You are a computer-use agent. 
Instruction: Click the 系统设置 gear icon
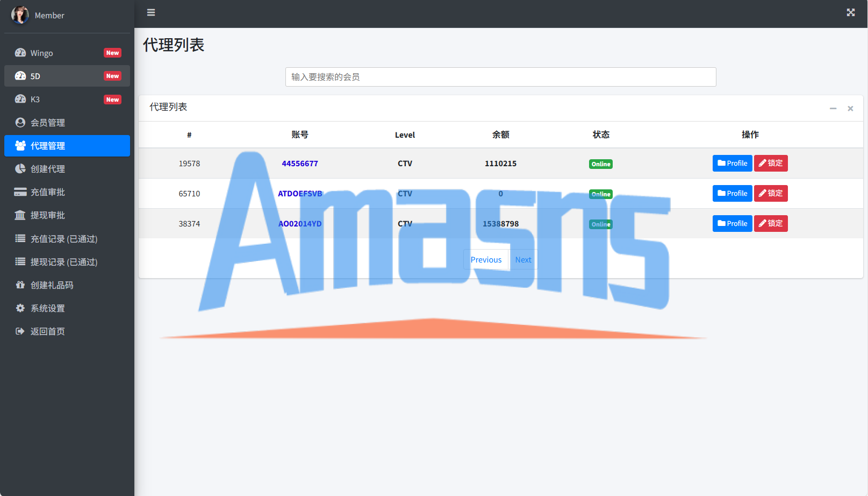pyautogui.click(x=20, y=308)
